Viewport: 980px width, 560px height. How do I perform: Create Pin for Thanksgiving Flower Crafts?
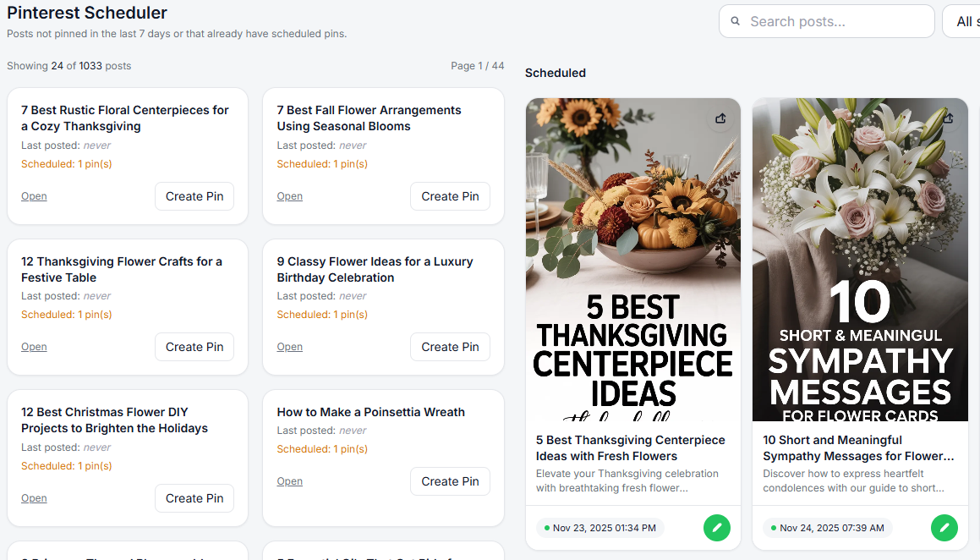coord(194,346)
